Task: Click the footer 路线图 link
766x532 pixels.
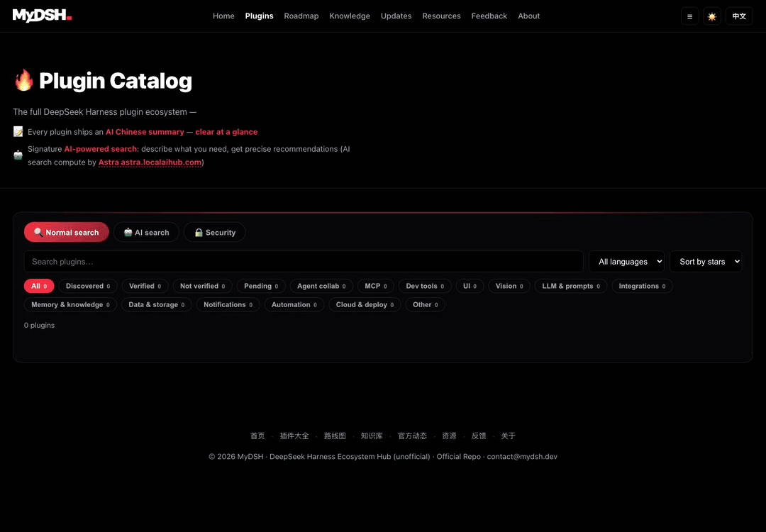Action: coord(335,436)
